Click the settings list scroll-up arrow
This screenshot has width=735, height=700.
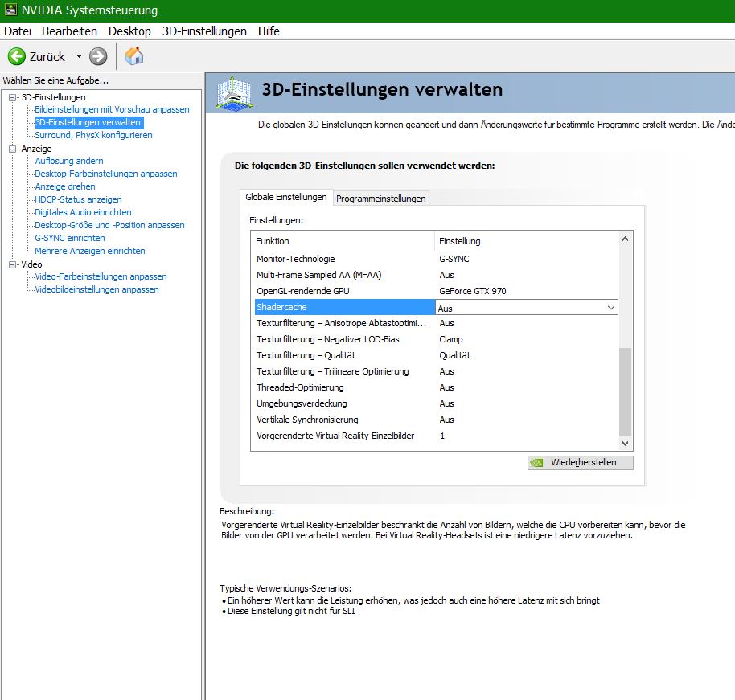coord(625,239)
